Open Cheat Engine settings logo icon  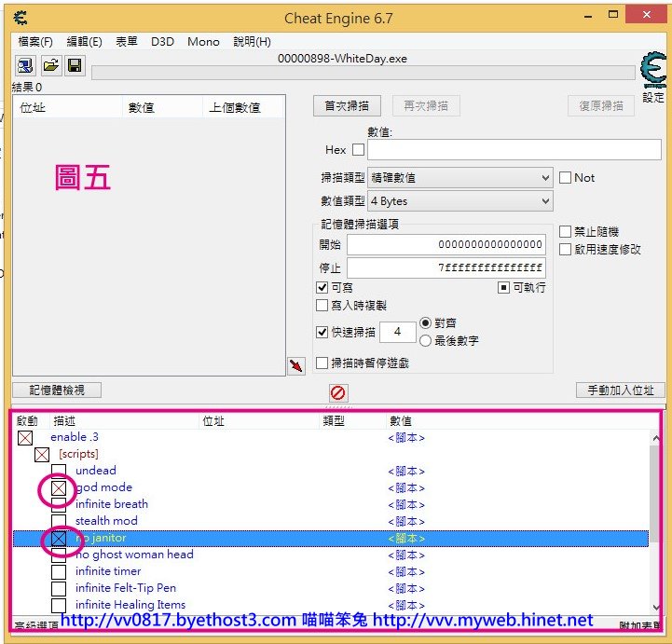(x=653, y=69)
